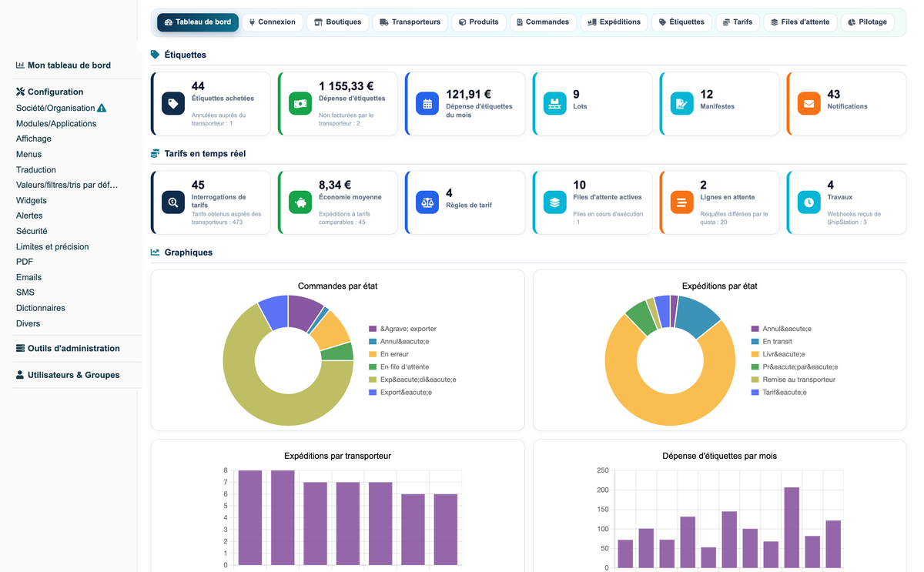
Task: Click the piggy bank icon for Économie moyenne
Action: point(300,202)
